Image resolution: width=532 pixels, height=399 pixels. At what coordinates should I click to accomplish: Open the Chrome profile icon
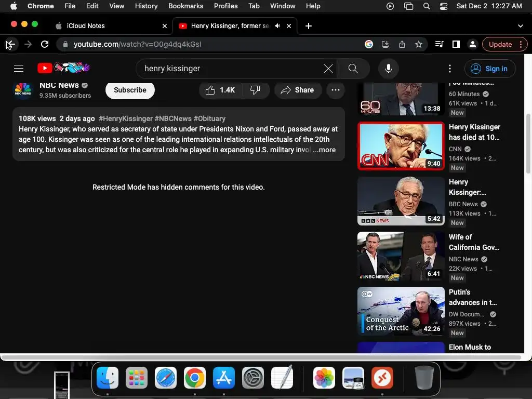coord(473,44)
